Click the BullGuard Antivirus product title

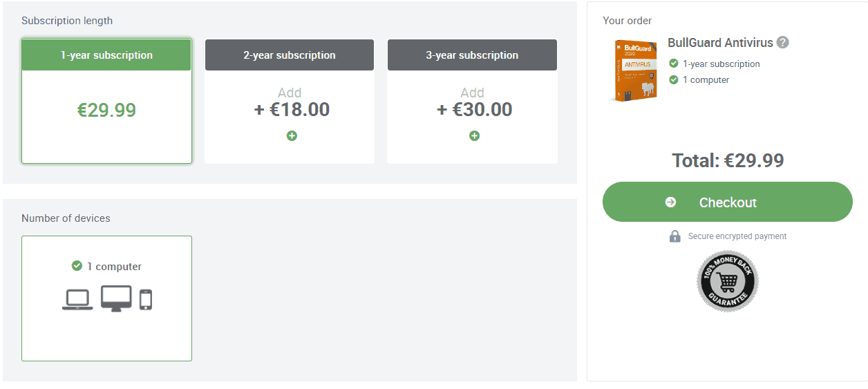coord(720,42)
